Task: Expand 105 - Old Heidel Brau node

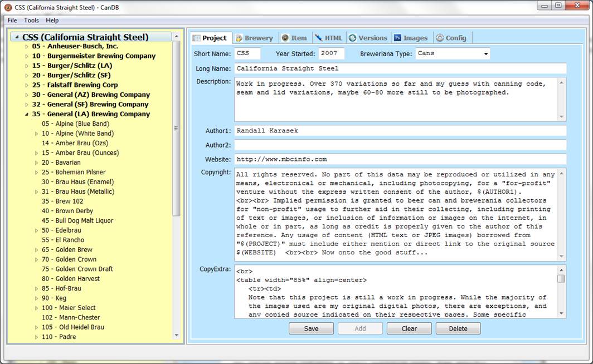Action: click(x=36, y=328)
